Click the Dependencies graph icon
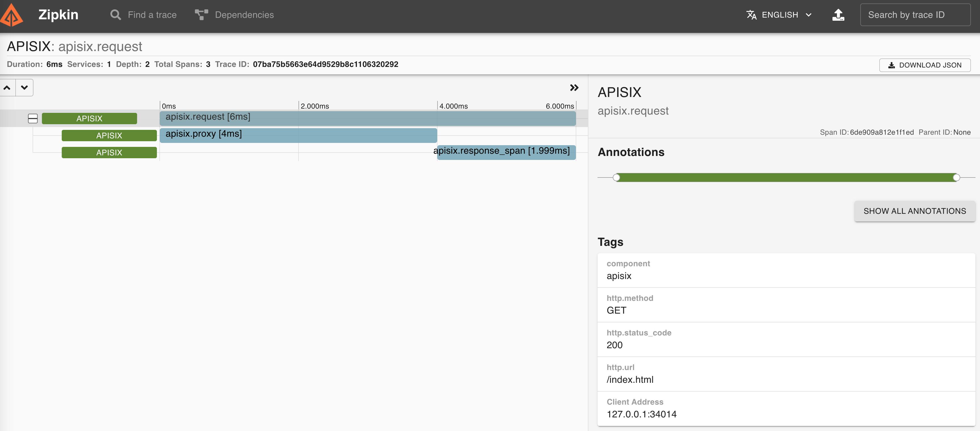Screen dimensions: 980x431 [201, 15]
